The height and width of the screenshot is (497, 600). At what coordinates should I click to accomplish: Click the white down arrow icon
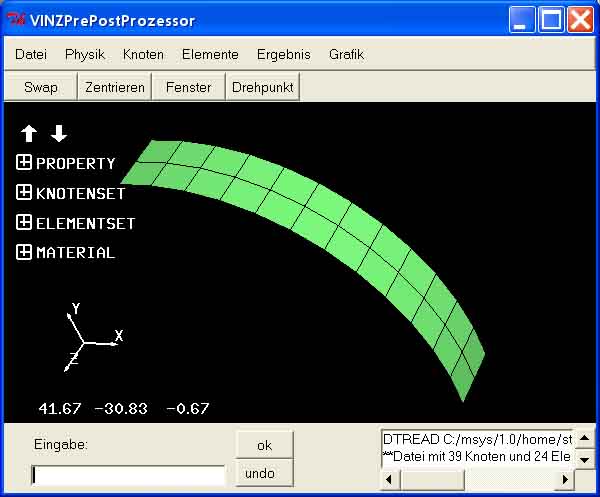pyautogui.click(x=59, y=134)
